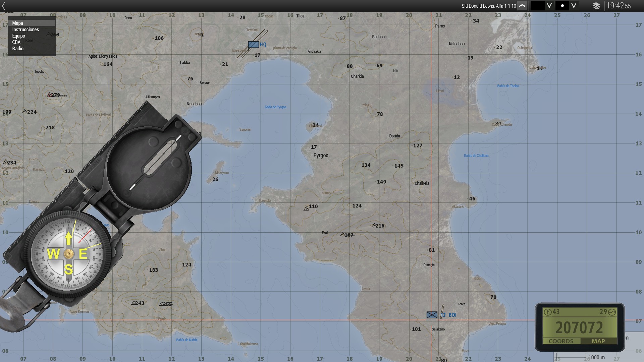
Task: Click the compass lid sighting slot
Action: 160,157
